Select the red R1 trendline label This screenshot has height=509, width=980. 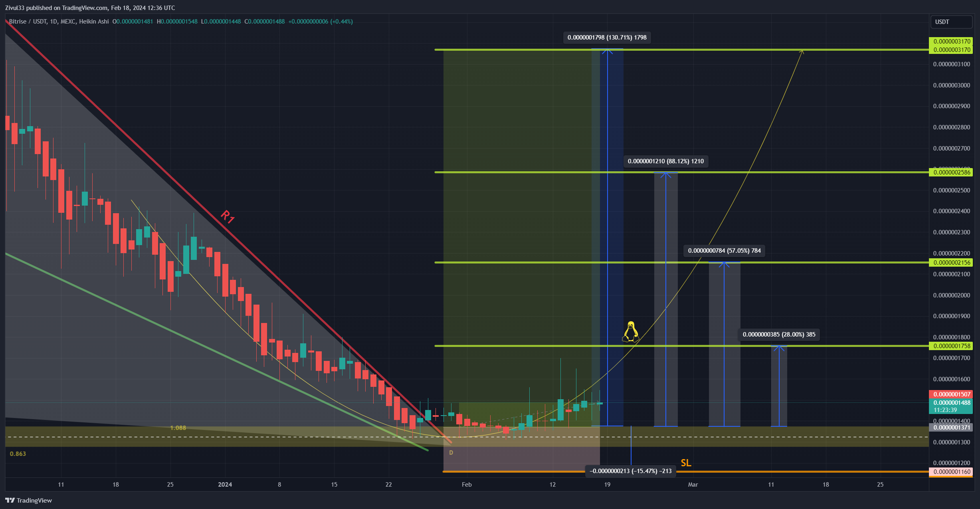click(228, 217)
